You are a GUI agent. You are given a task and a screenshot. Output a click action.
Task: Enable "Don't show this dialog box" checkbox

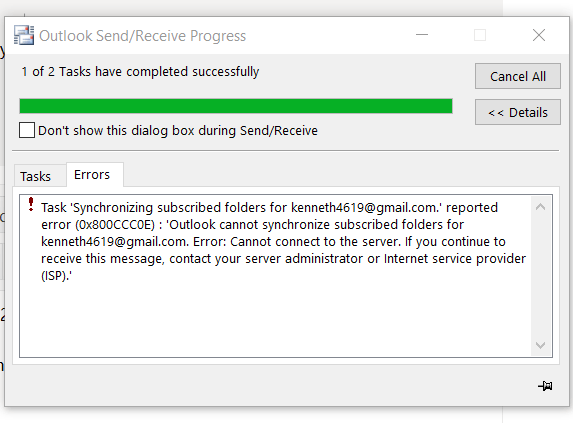click(27, 130)
